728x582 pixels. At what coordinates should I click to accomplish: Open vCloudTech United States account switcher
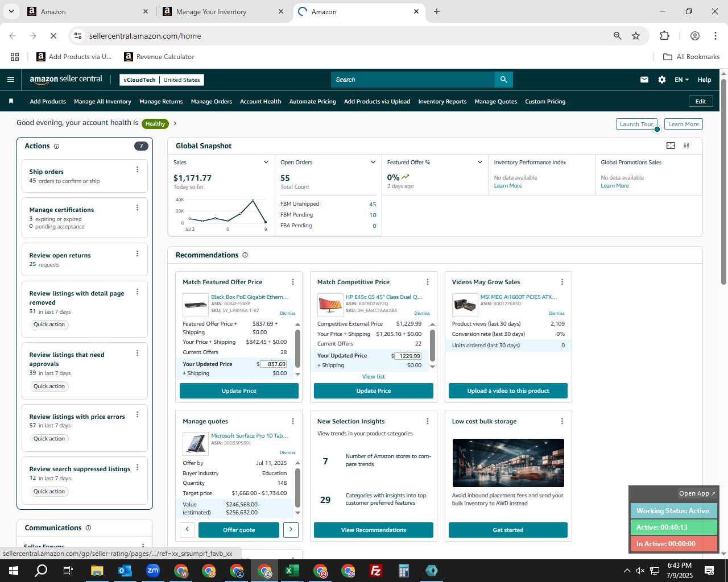coord(162,80)
